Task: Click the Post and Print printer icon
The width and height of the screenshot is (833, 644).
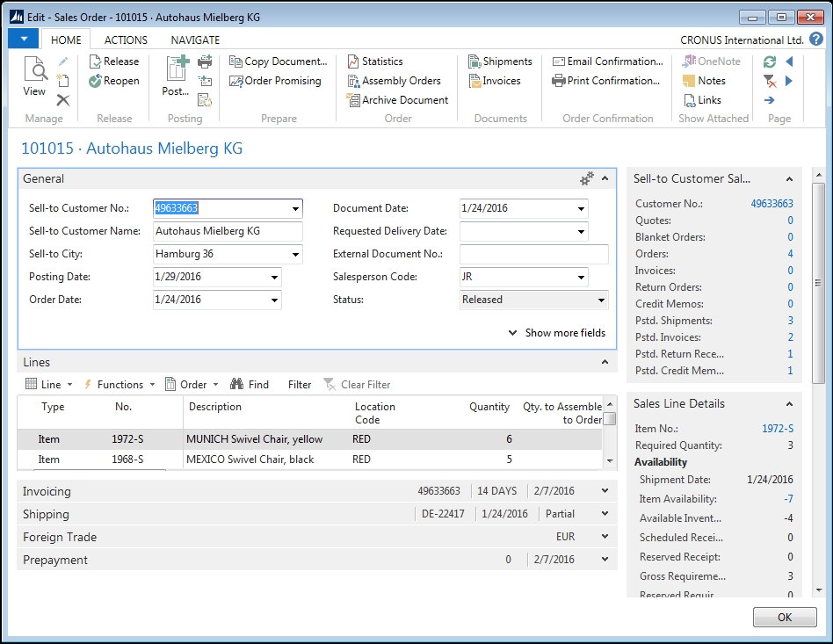Action: pos(205,62)
